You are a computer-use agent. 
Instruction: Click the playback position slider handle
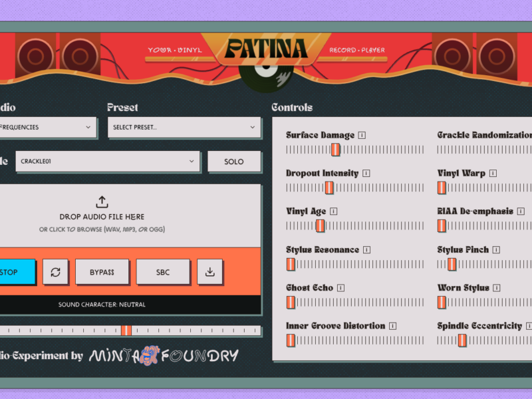[126, 331]
